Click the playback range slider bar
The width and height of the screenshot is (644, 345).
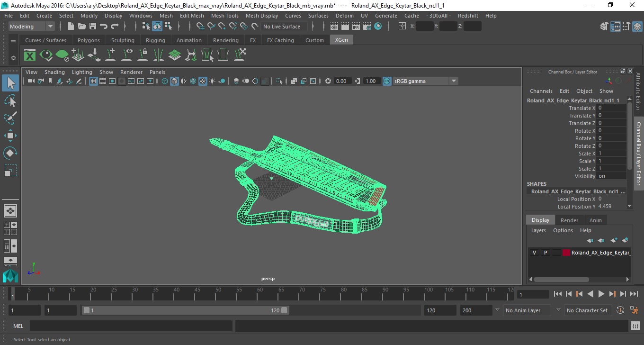[185, 310]
